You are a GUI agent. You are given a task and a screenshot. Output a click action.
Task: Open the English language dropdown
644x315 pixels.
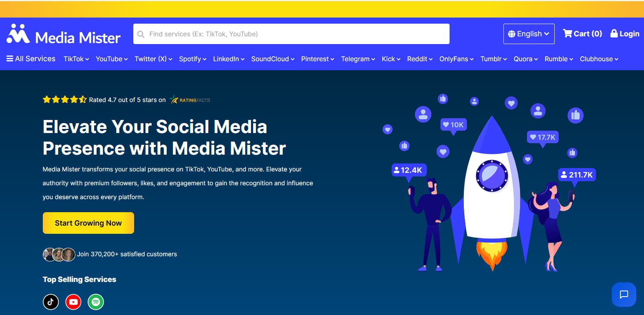point(529,34)
